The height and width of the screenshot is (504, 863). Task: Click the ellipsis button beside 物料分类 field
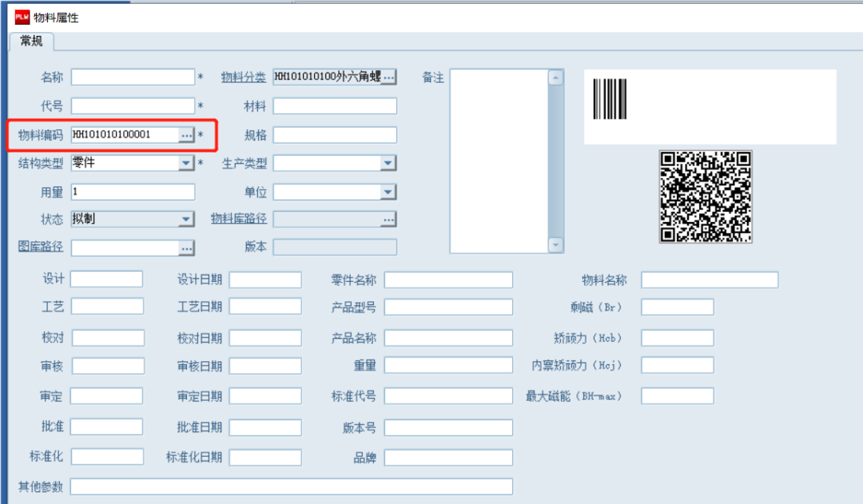388,77
